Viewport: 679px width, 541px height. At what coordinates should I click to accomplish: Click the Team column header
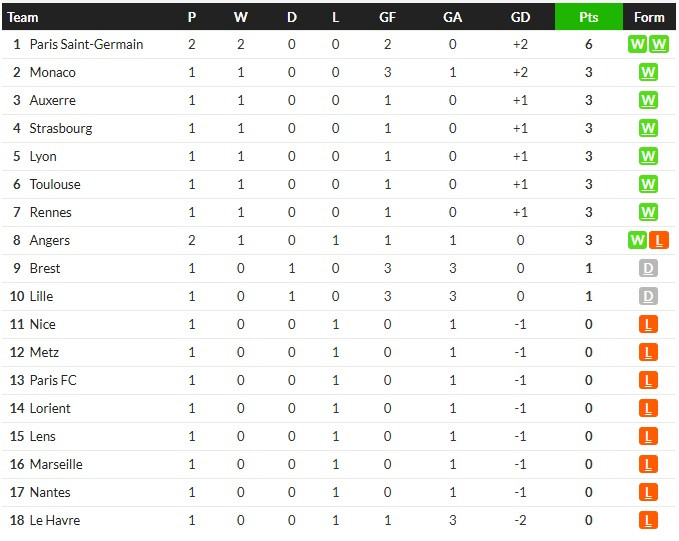pyautogui.click(x=23, y=17)
